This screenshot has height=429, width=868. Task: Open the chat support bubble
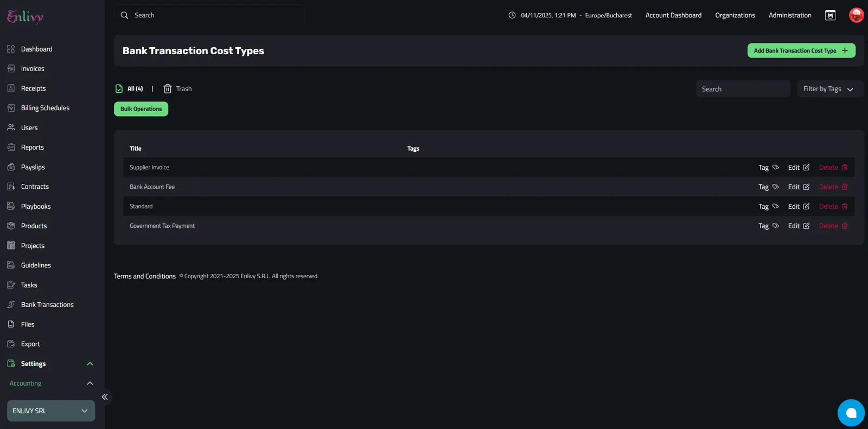pos(851,413)
